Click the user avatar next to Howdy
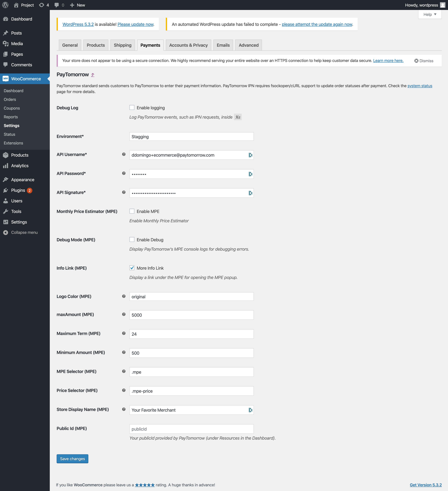 point(443,5)
